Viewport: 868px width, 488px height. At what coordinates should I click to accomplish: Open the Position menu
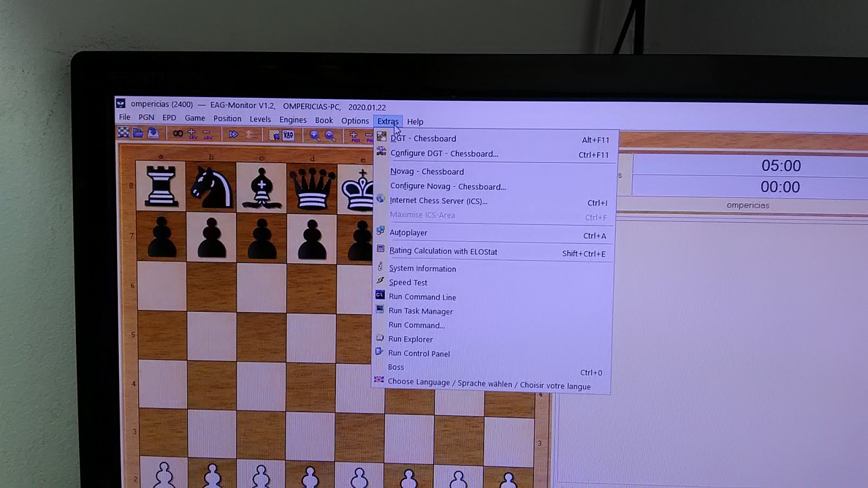point(227,118)
